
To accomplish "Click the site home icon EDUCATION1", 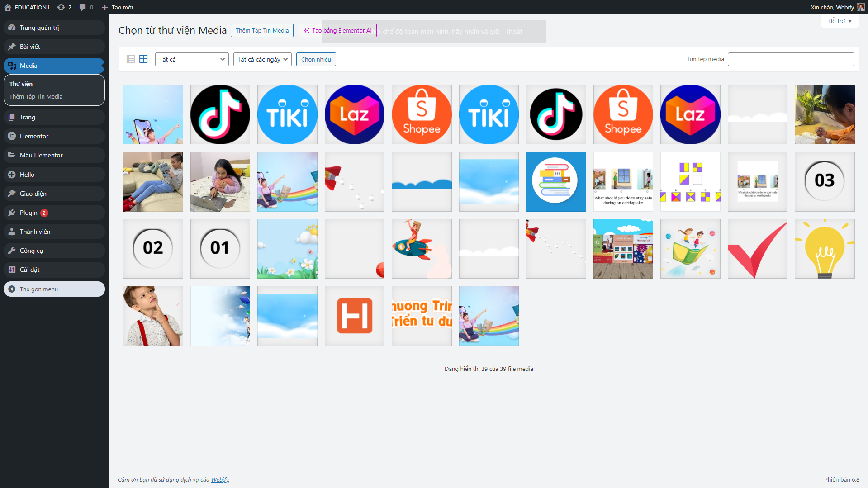I will tap(8, 7).
